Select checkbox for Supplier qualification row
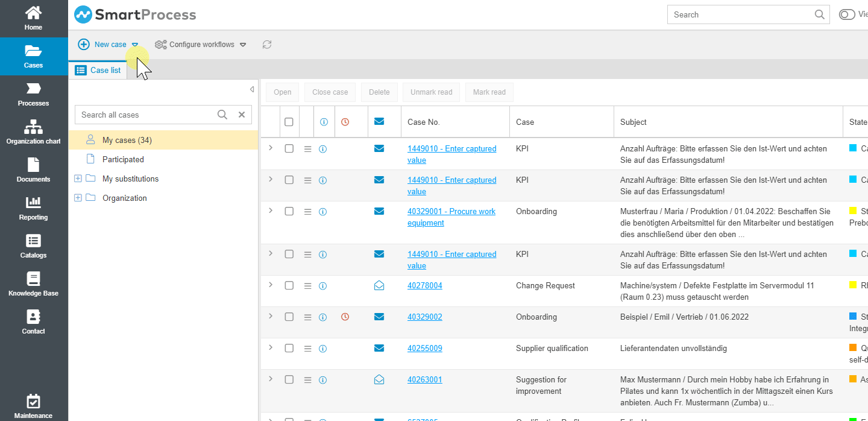Viewport: 868px width, 421px height. (x=289, y=348)
